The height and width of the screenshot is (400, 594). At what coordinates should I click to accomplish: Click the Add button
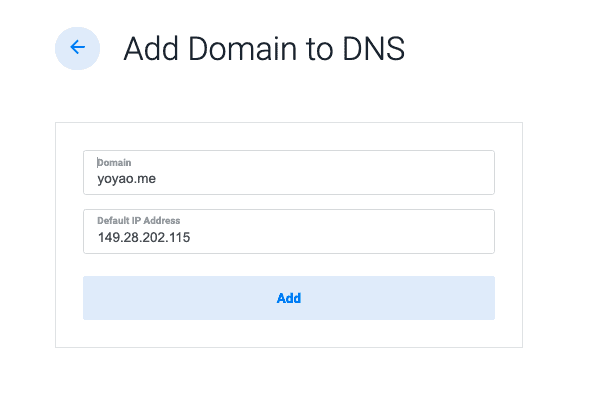click(x=289, y=298)
